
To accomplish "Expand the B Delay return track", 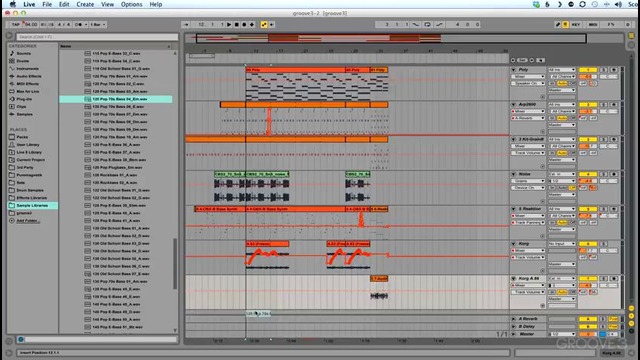I will click(x=514, y=327).
